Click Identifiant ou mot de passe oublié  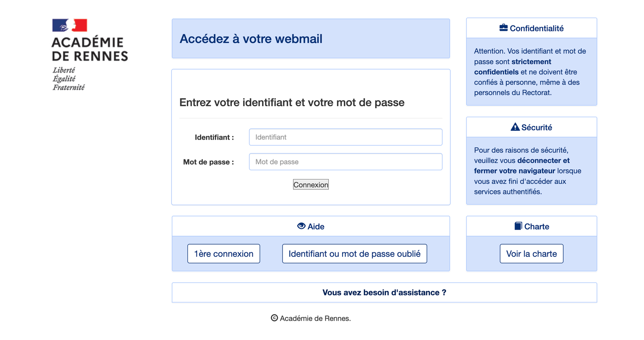(x=354, y=253)
